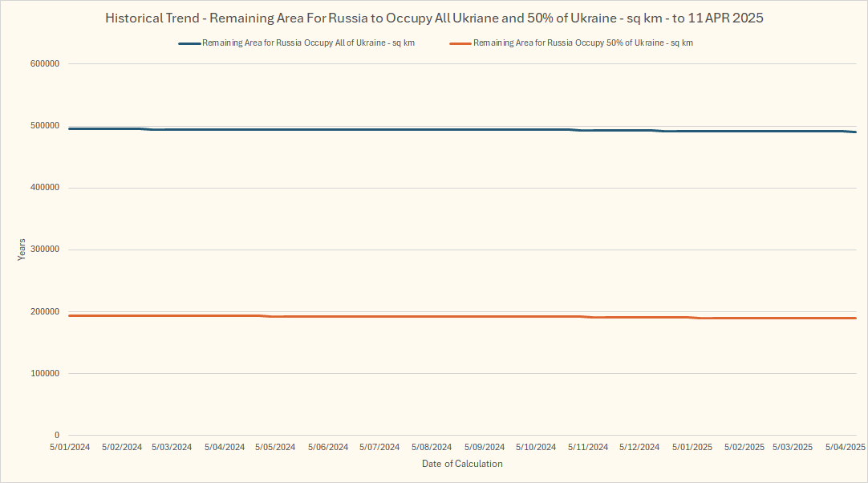Image resolution: width=868 pixels, height=483 pixels.
Task: Click the 'Occupy All of Ukraine' legend label
Action: pyautogui.click(x=308, y=43)
